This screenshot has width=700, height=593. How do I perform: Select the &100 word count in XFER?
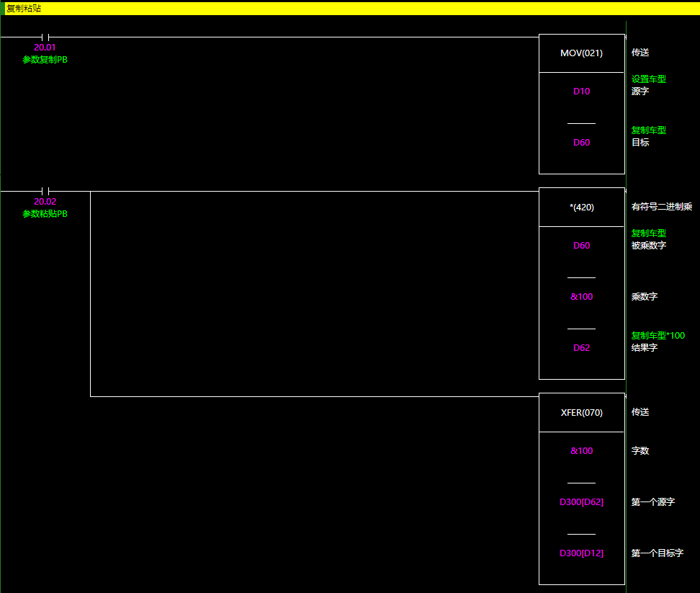pos(581,451)
